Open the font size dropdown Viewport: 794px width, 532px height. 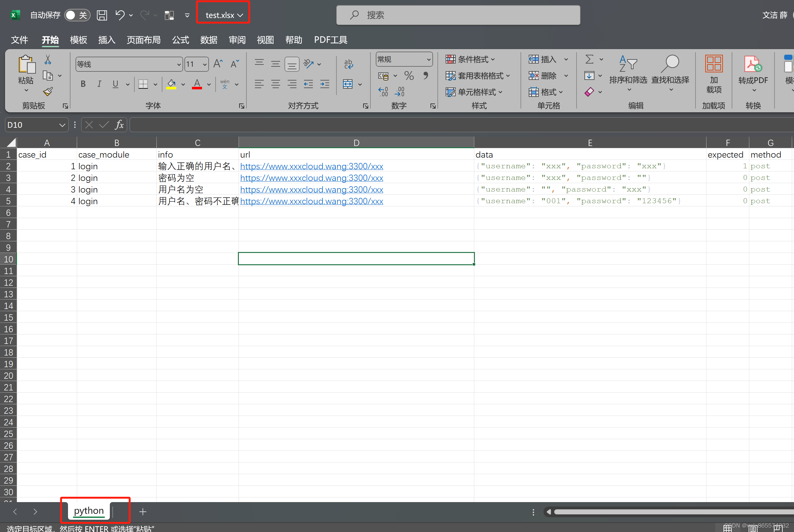[x=205, y=64]
